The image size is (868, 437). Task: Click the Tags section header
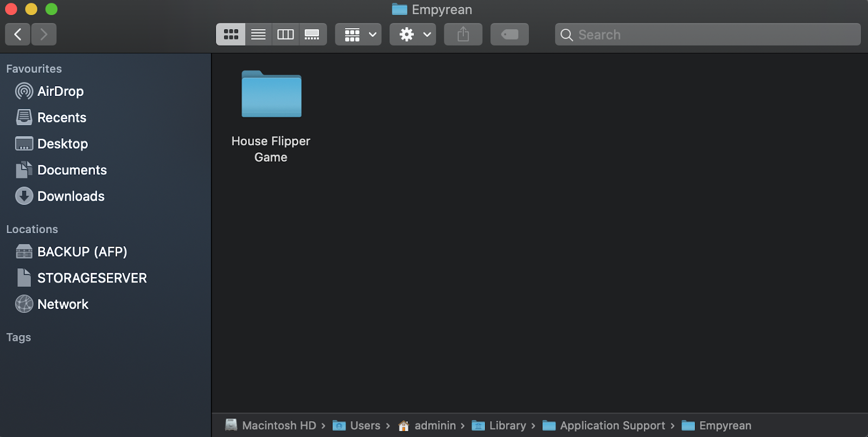(x=18, y=337)
